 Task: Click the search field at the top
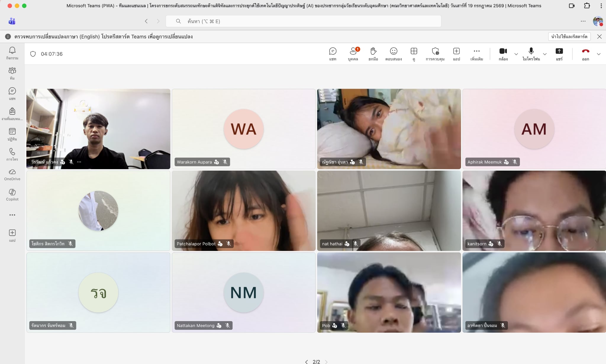(304, 21)
